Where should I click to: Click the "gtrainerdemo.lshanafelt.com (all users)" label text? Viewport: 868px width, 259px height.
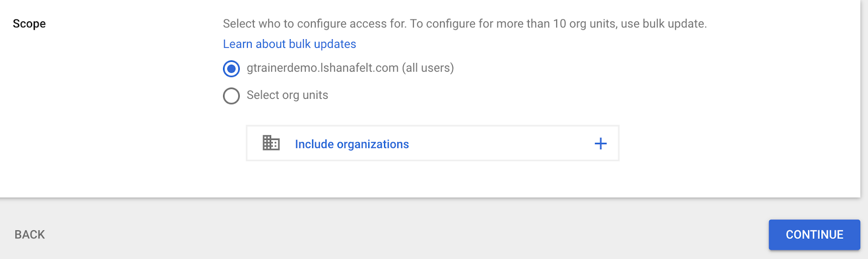click(322, 68)
